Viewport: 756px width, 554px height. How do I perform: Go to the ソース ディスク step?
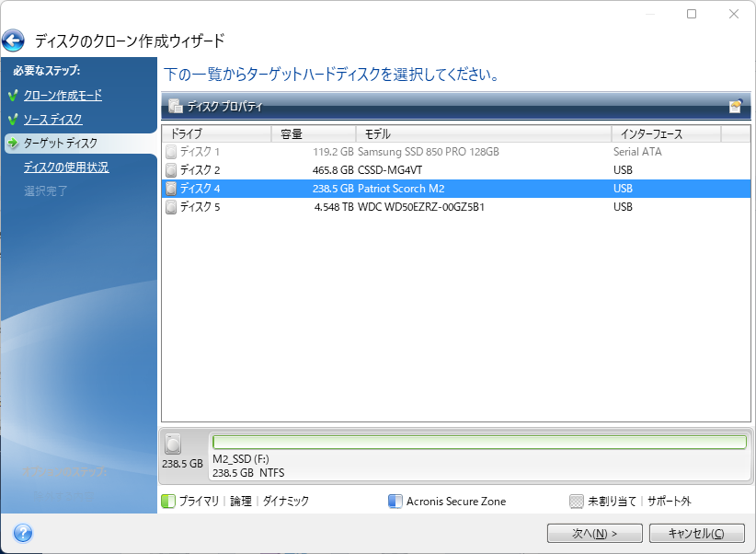click(x=53, y=120)
